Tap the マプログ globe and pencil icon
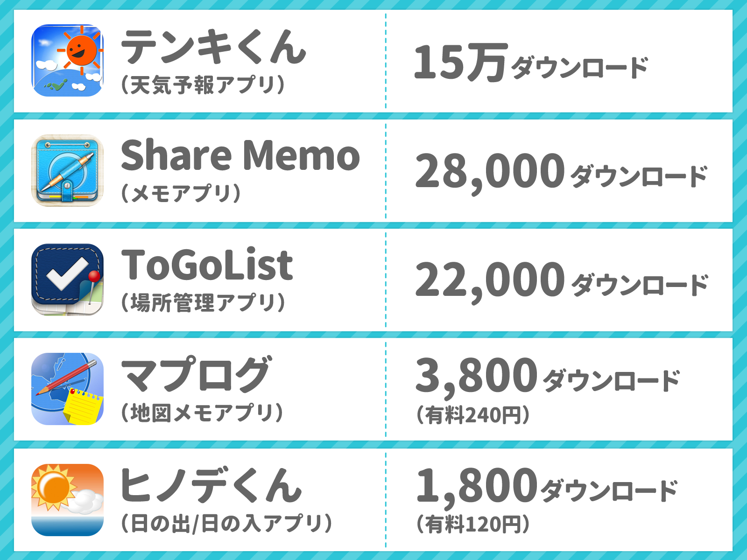This screenshot has width=747, height=560. click(67, 389)
